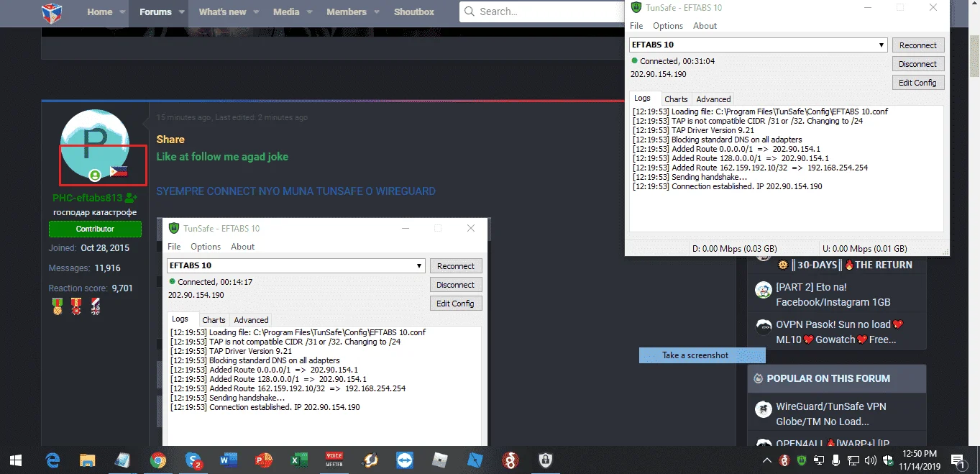This screenshot has width=980, height=474.
Task: Open the [PART 2] Eto na! Facebook/Instagram 1GB thread
Action: point(833,294)
